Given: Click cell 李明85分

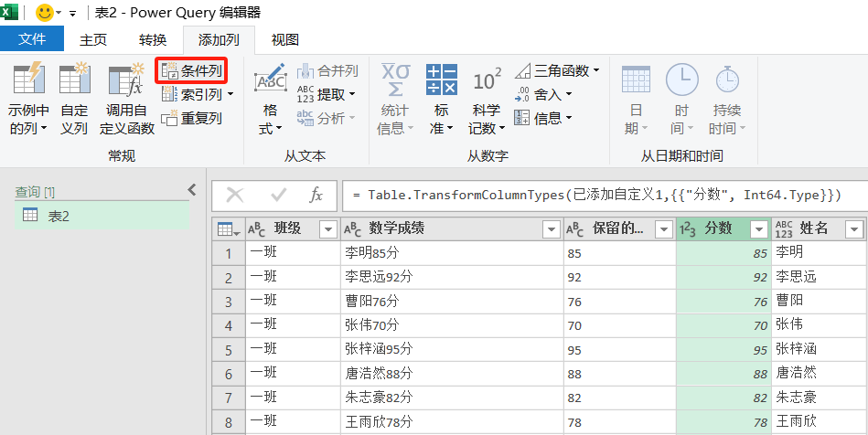Looking at the screenshot, I should pos(452,253).
